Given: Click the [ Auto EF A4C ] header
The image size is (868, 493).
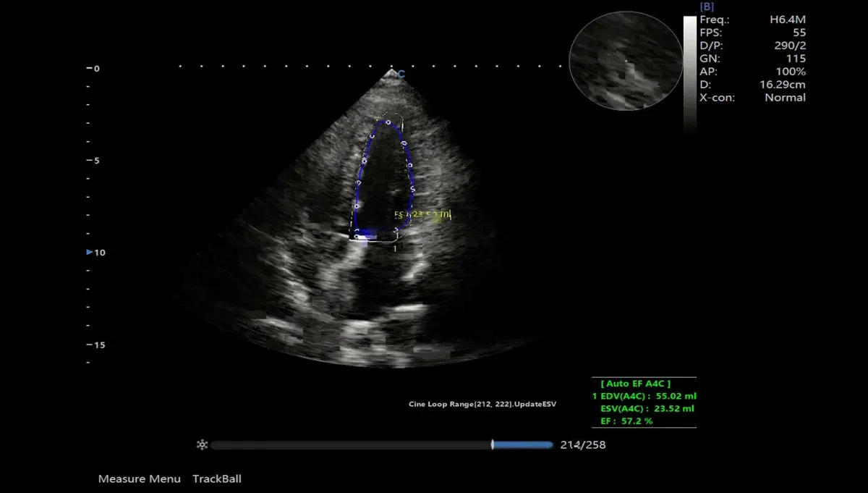Looking at the screenshot, I should (635, 384).
